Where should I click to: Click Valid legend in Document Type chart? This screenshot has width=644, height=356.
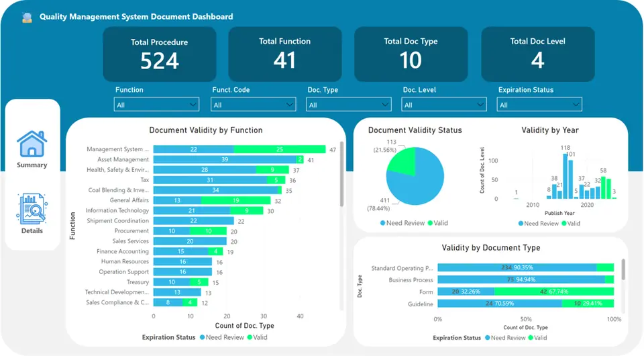(537, 337)
